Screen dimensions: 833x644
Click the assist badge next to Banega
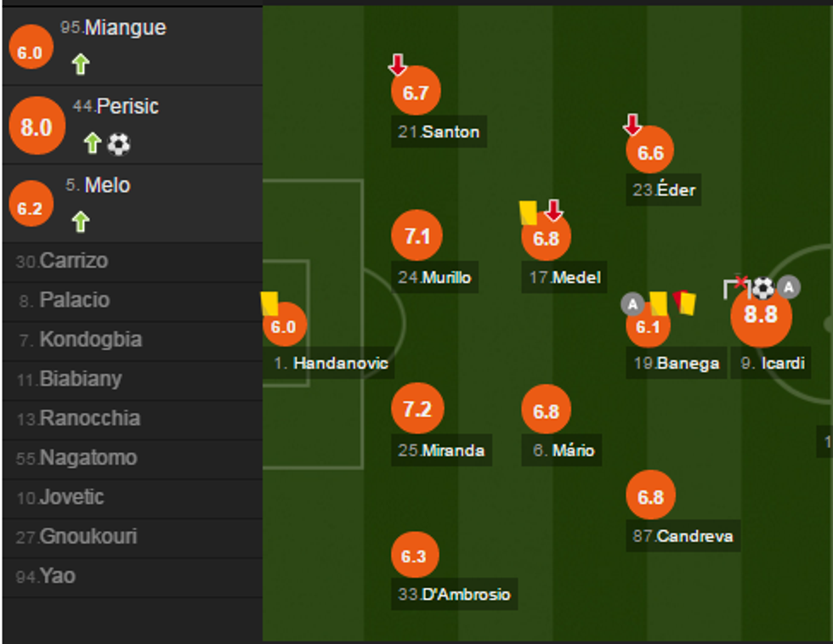(x=632, y=303)
